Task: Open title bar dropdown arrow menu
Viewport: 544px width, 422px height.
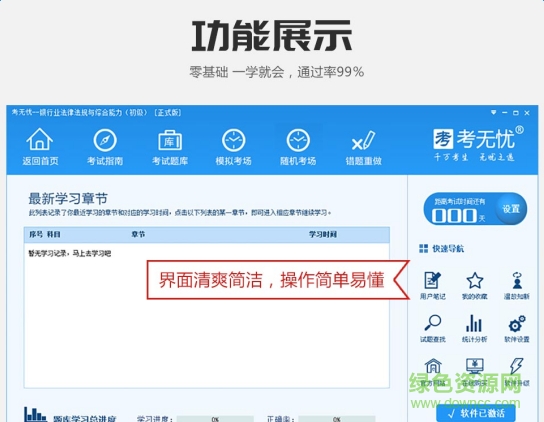Action: coord(494,112)
